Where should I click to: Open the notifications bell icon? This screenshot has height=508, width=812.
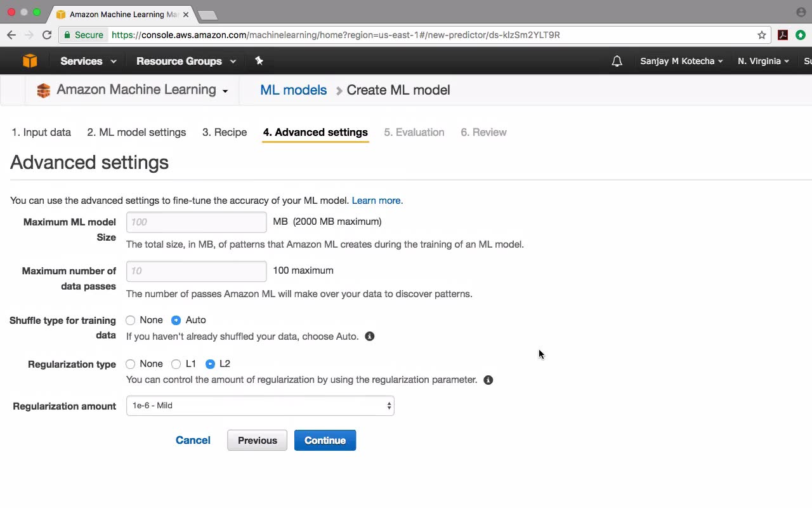click(x=617, y=62)
